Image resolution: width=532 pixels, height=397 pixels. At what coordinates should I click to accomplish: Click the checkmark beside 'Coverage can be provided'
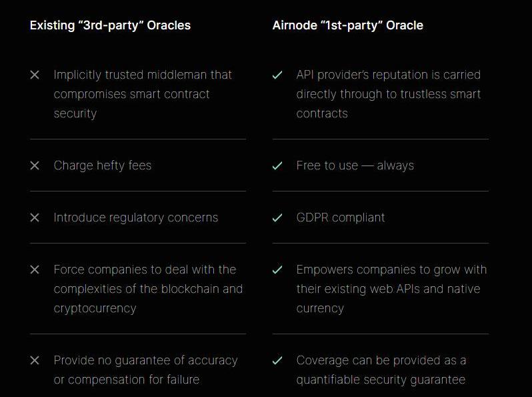coord(277,360)
